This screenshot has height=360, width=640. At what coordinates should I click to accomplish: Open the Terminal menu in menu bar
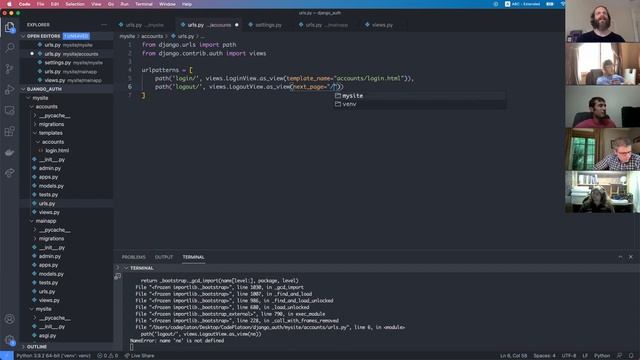(144, 4)
